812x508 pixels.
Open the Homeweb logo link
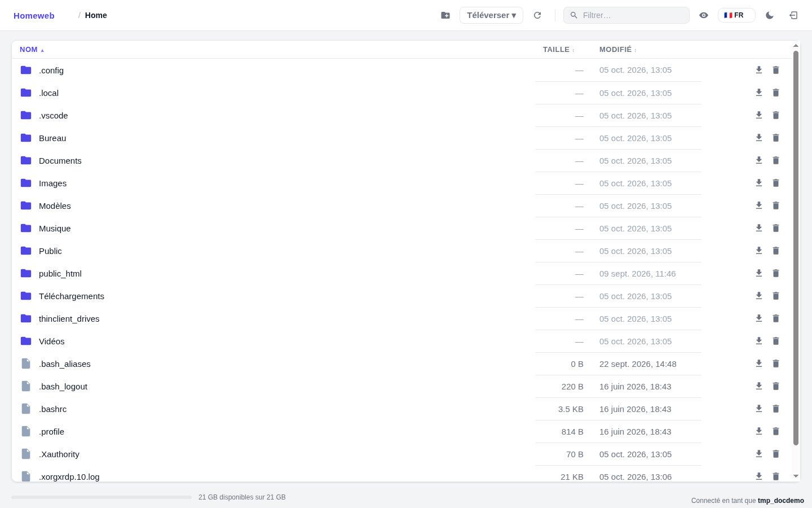(34, 16)
